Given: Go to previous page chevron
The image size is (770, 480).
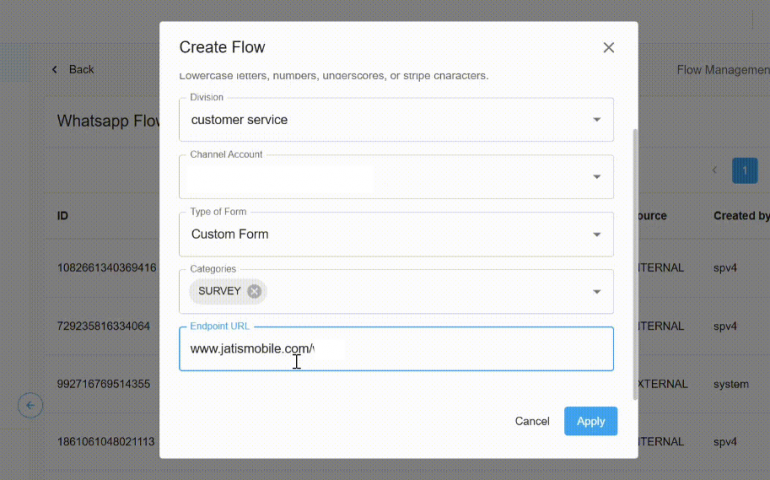Looking at the screenshot, I should (x=714, y=170).
